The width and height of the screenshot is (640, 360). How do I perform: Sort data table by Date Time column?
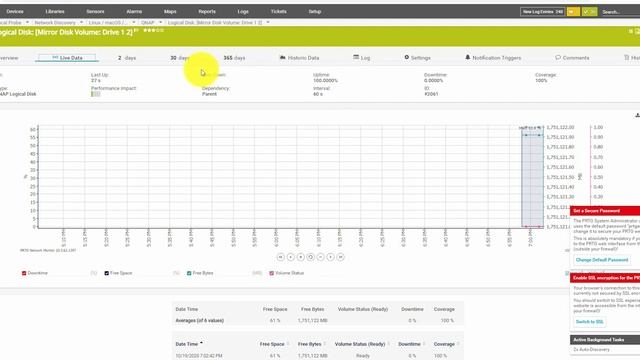click(x=189, y=344)
